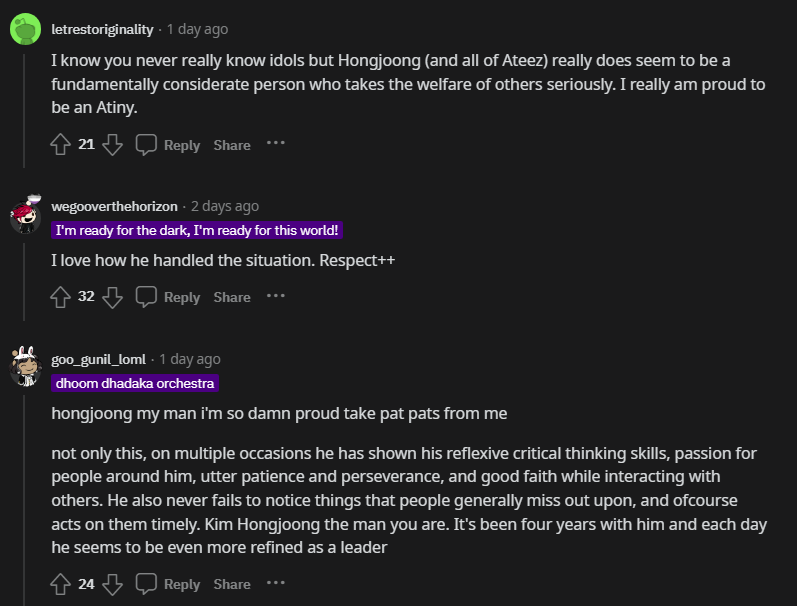The width and height of the screenshot is (797, 606).
Task: Open wegooverthehorizon's user profile link
Action: 114,206
